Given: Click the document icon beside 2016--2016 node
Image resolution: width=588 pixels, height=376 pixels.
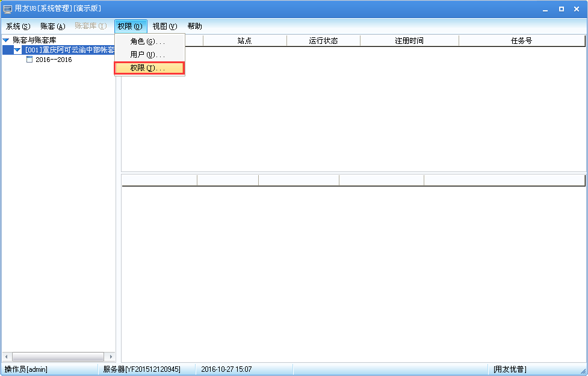Looking at the screenshot, I should [x=29, y=59].
